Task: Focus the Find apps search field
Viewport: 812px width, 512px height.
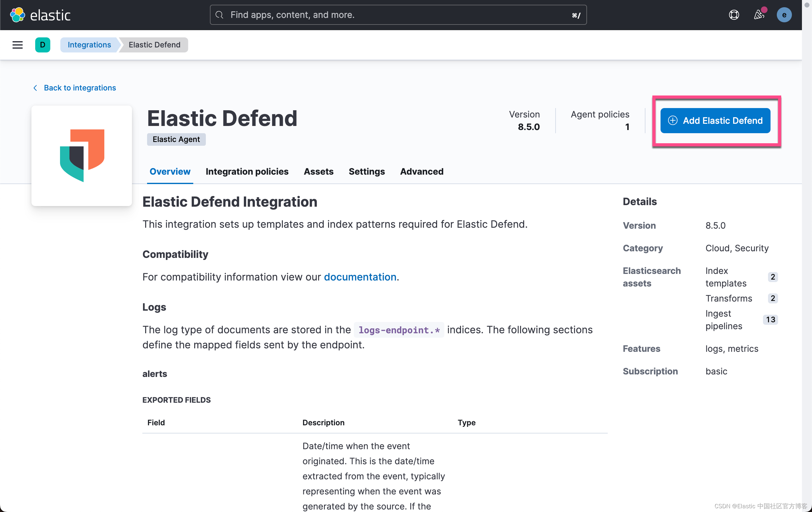Action: point(398,15)
